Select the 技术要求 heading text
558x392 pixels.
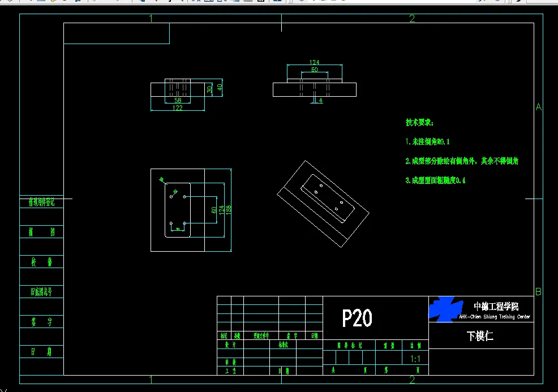419,122
